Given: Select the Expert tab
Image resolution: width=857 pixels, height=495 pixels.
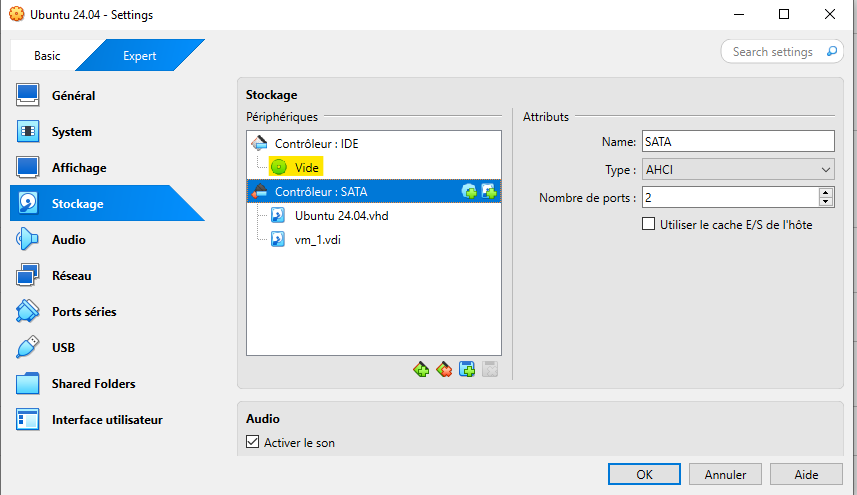Looking at the screenshot, I should (x=139, y=56).
